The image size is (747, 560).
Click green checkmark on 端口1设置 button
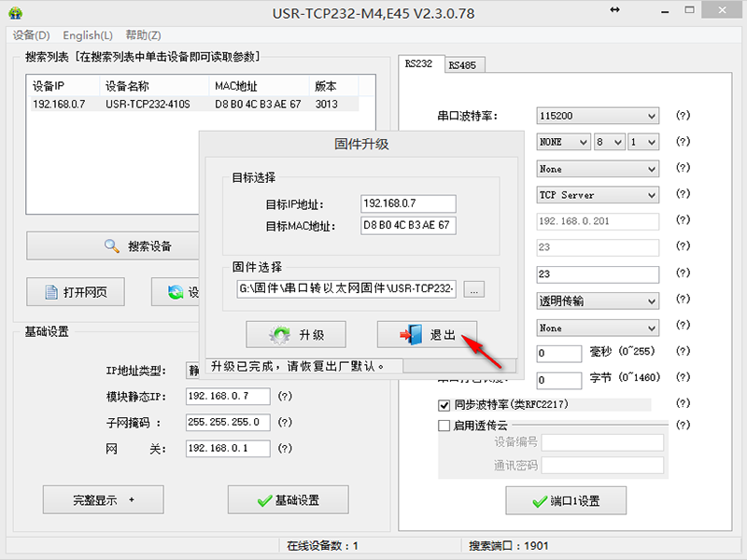click(539, 501)
